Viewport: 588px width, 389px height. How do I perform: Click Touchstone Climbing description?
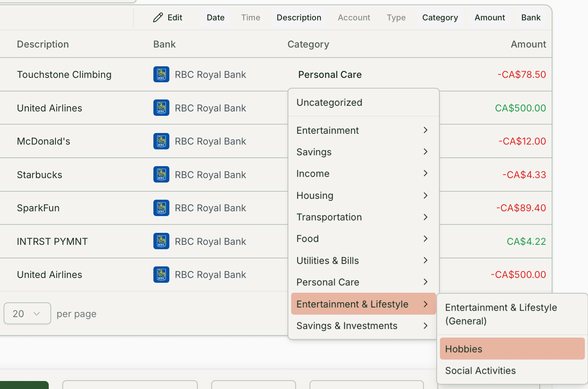point(64,75)
